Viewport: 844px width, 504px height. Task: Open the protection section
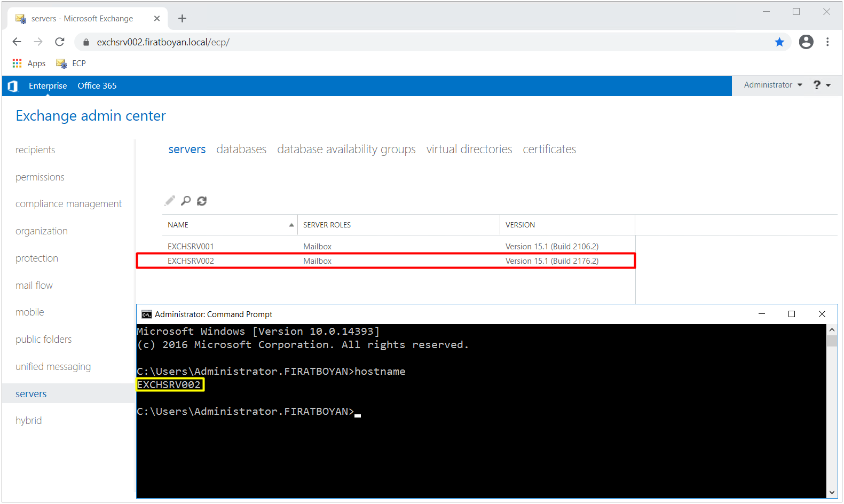pos(37,258)
